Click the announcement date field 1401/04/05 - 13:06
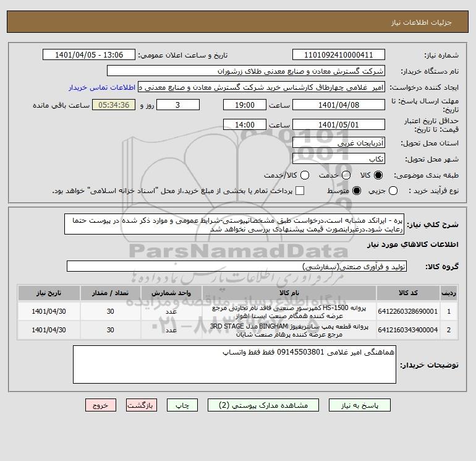This screenshot has width=476, height=461. click(89, 54)
